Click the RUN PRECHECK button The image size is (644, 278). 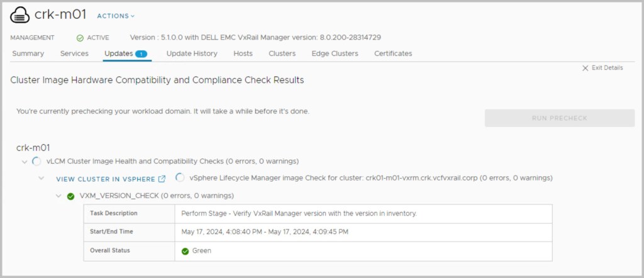[x=559, y=118]
